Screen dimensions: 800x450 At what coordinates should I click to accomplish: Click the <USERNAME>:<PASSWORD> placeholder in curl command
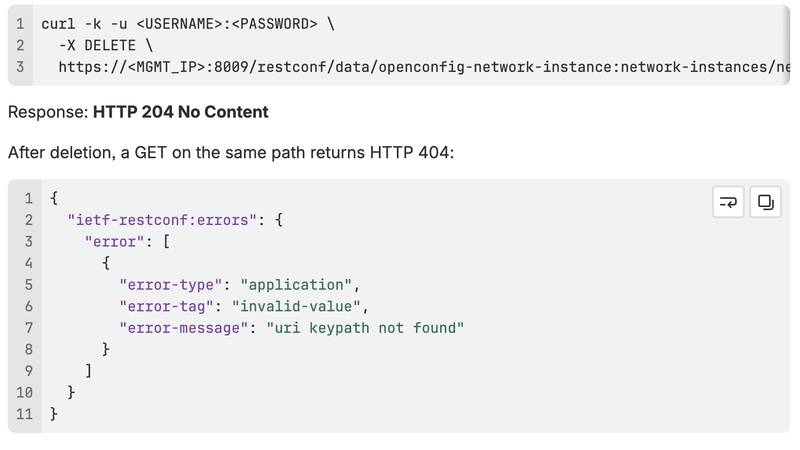[x=227, y=24]
